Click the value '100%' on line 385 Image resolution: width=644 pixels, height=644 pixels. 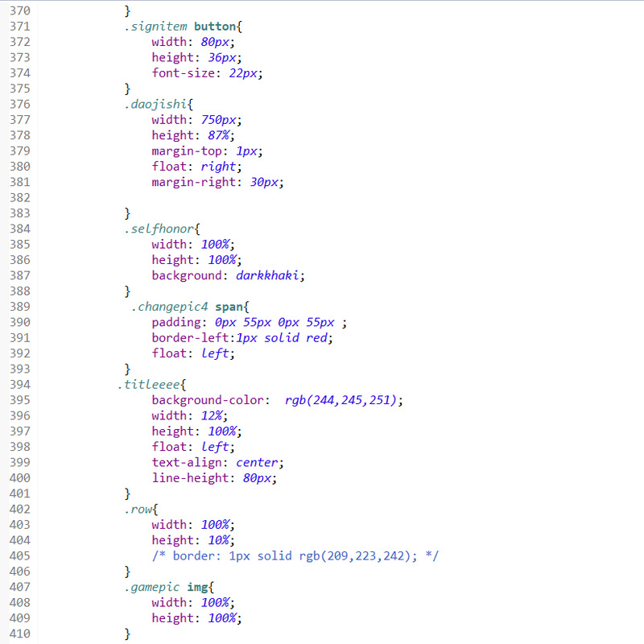click(x=215, y=245)
